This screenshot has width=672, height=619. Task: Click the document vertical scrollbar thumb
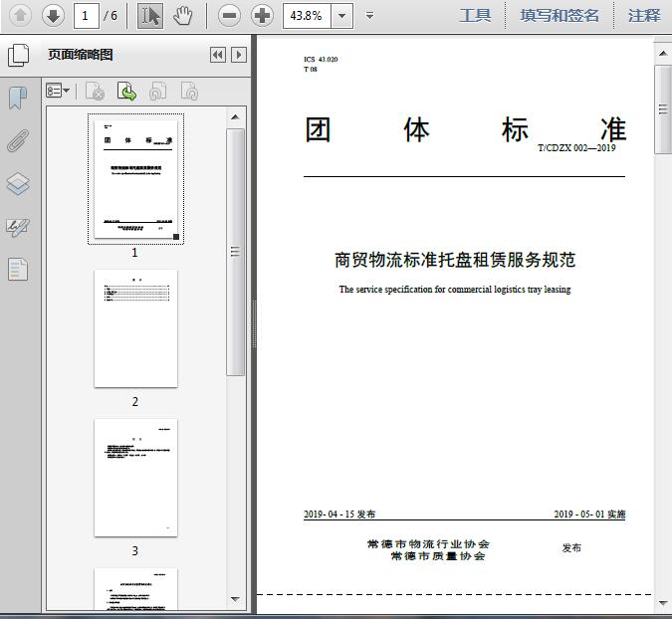coord(663,109)
